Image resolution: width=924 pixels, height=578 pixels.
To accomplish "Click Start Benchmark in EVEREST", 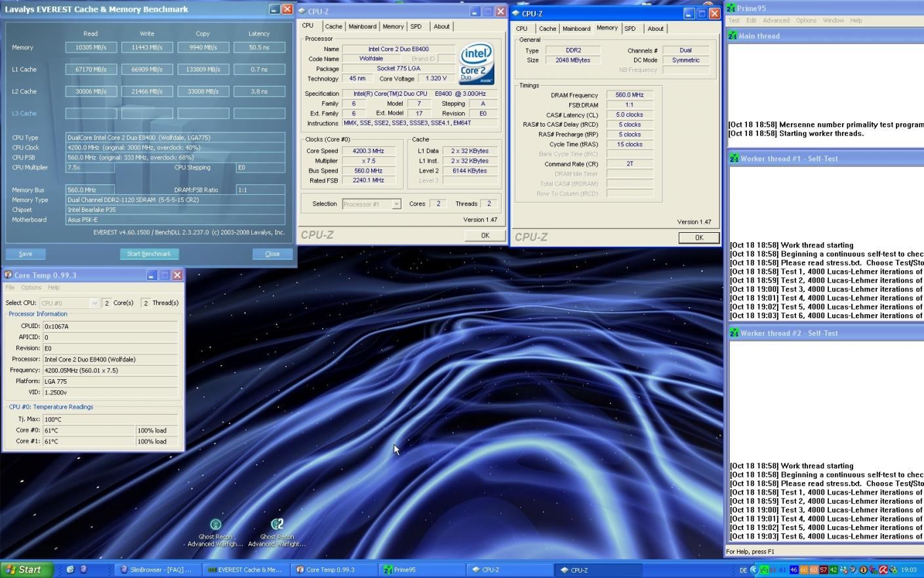I will [149, 254].
